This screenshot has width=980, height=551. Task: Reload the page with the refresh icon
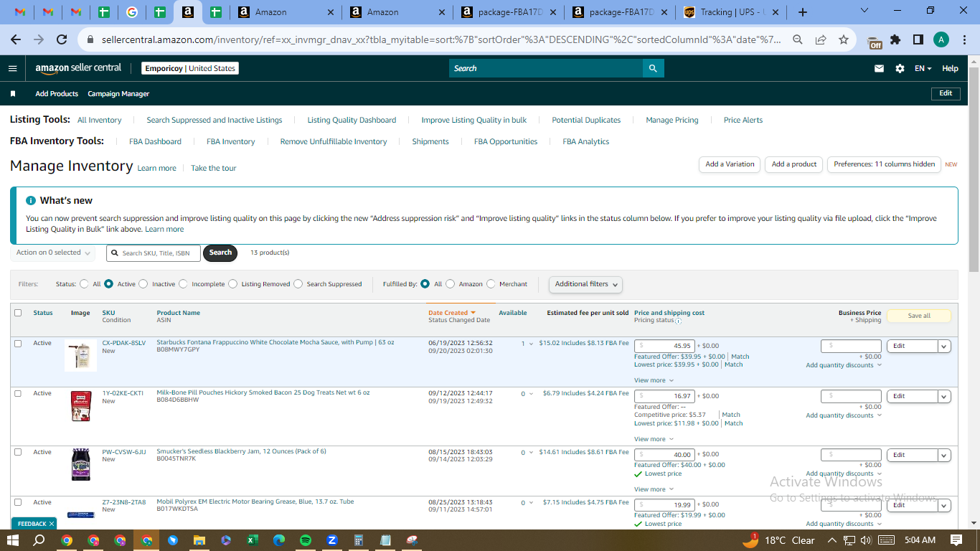point(62,40)
